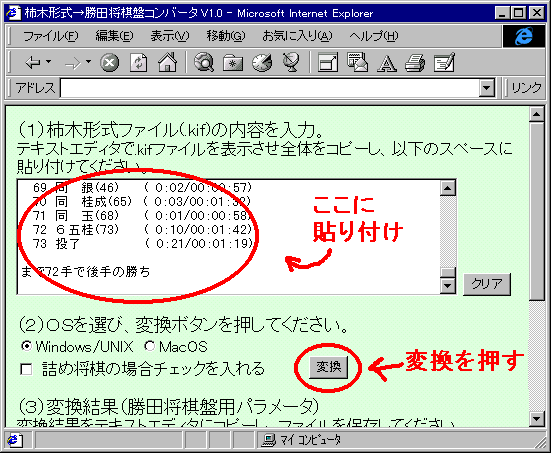Open the 移動(G) menu
The height and width of the screenshot is (453, 551).
point(226,36)
